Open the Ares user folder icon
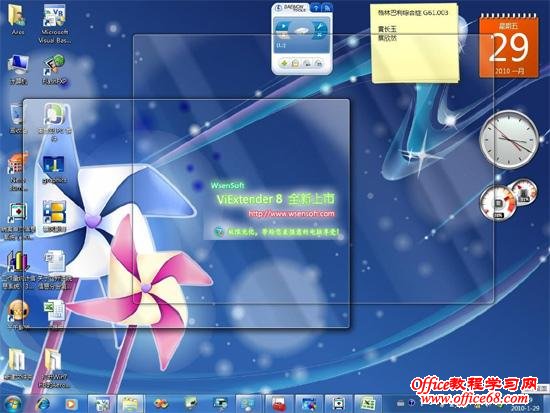Image resolution: width=550 pixels, height=413 pixels. 17,16
